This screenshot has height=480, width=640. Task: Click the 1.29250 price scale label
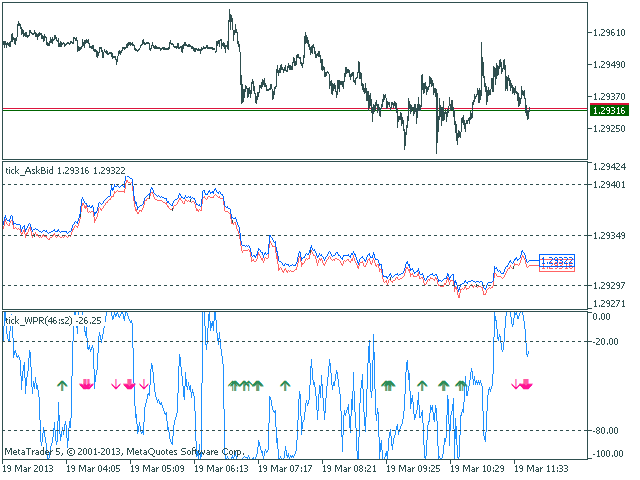click(609, 129)
